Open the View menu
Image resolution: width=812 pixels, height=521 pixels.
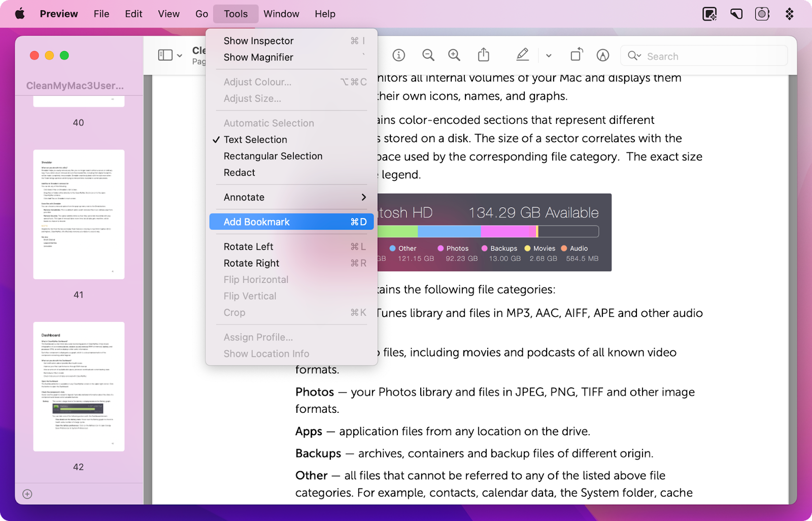click(x=168, y=14)
